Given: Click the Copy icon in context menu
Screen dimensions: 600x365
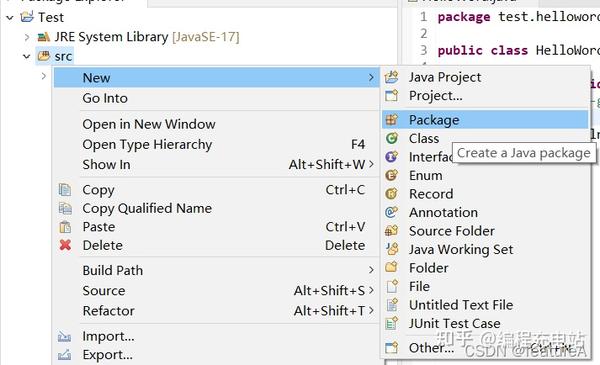Looking at the screenshot, I should pos(65,190).
